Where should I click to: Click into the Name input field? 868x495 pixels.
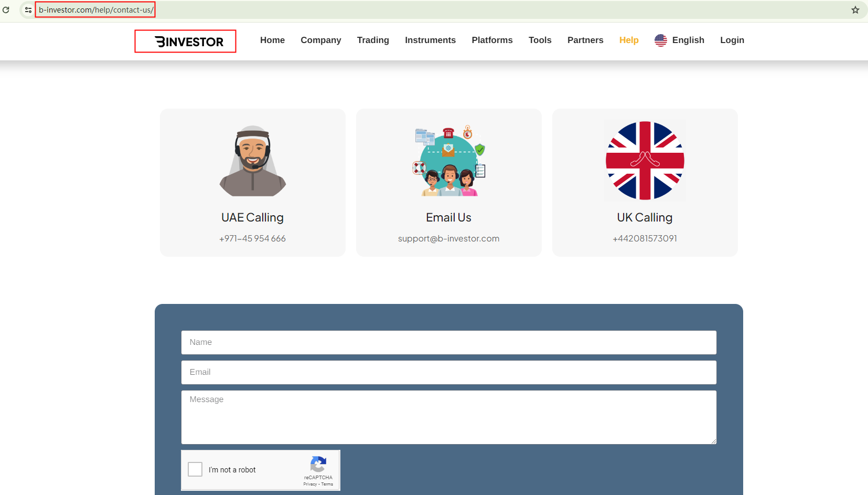(x=448, y=342)
